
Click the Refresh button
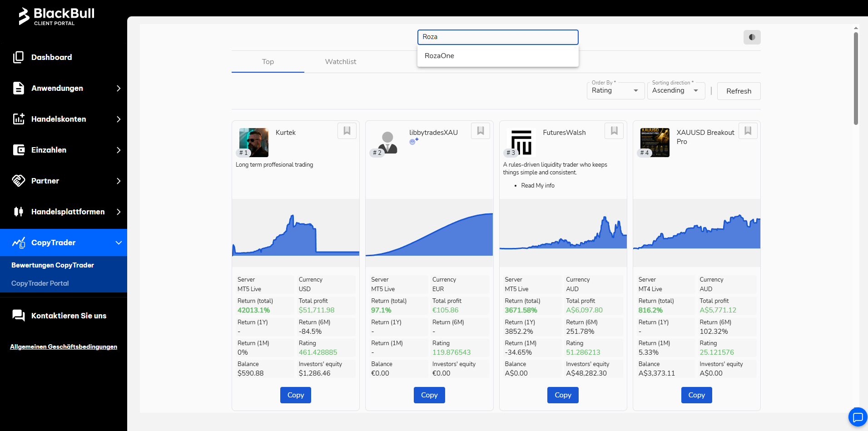[739, 91]
